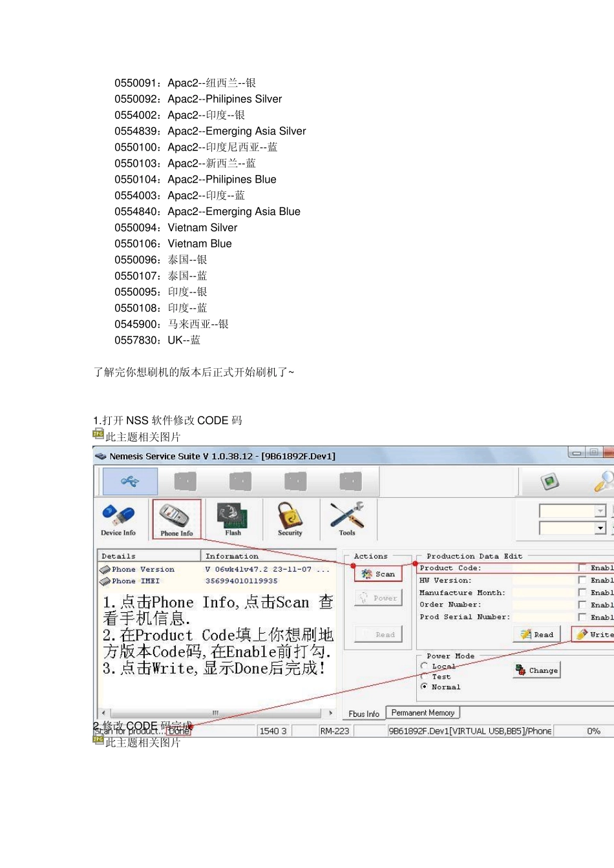Click the USB connection icon in NSS toolbar
The height and width of the screenshot is (868, 614).
[130, 481]
